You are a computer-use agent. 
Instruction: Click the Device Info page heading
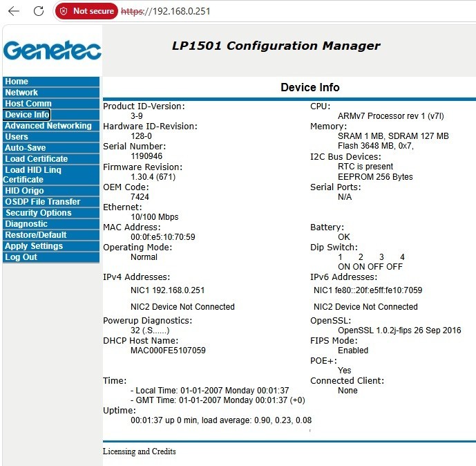pos(310,88)
